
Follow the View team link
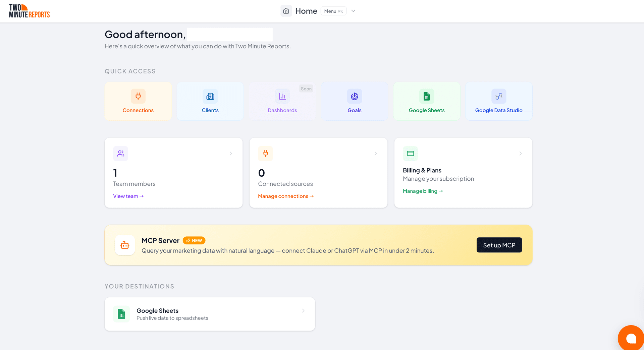(x=128, y=196)
